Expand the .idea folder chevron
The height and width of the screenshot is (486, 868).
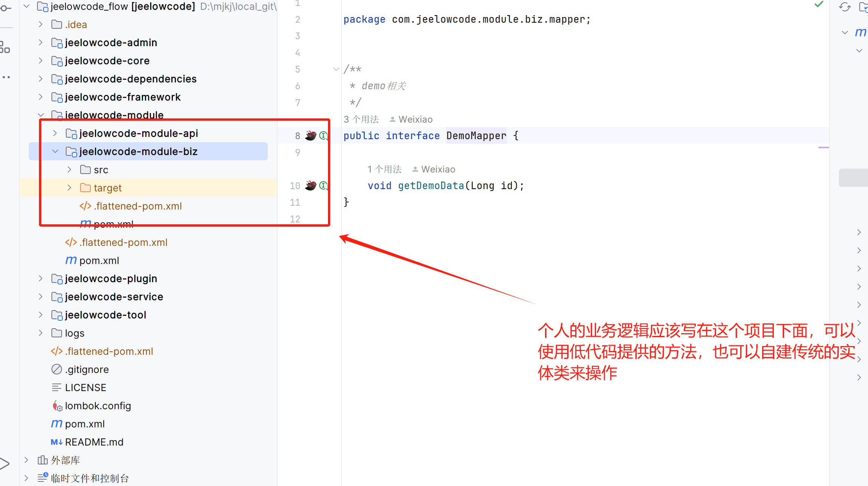point(40,25)
